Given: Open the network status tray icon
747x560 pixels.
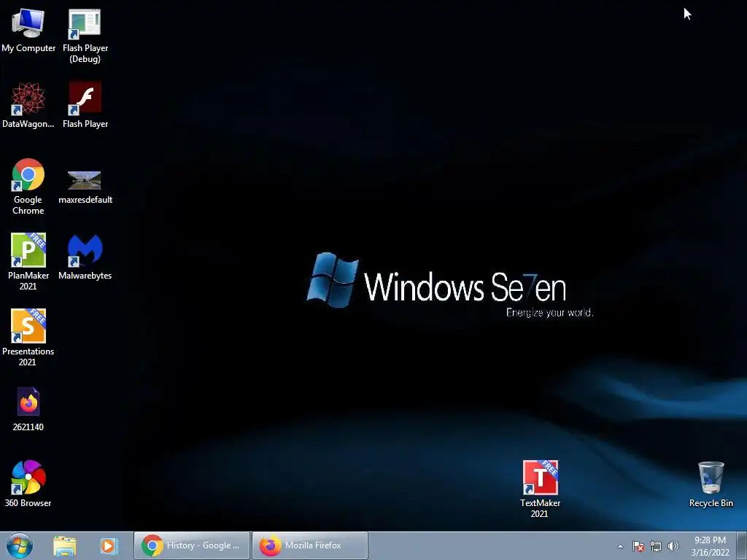Looking at the screenshot, I should pyautogui.click(x=656, y=546).
